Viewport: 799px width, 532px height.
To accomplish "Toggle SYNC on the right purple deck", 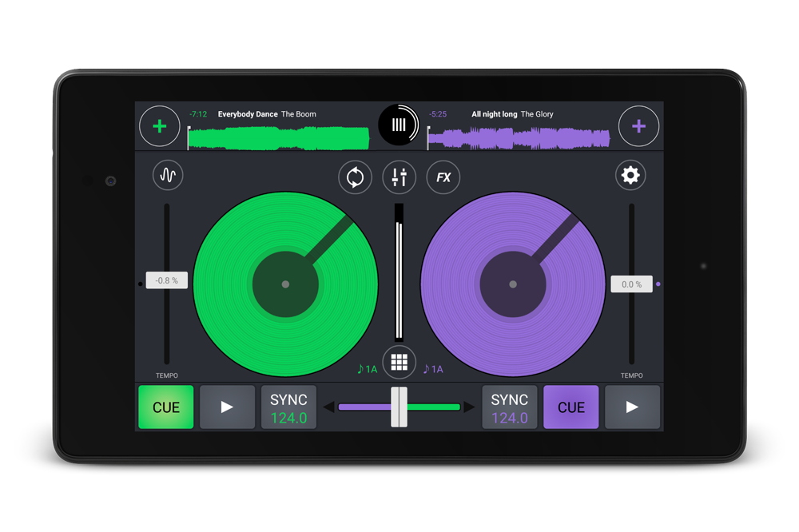I will [509, 407].
